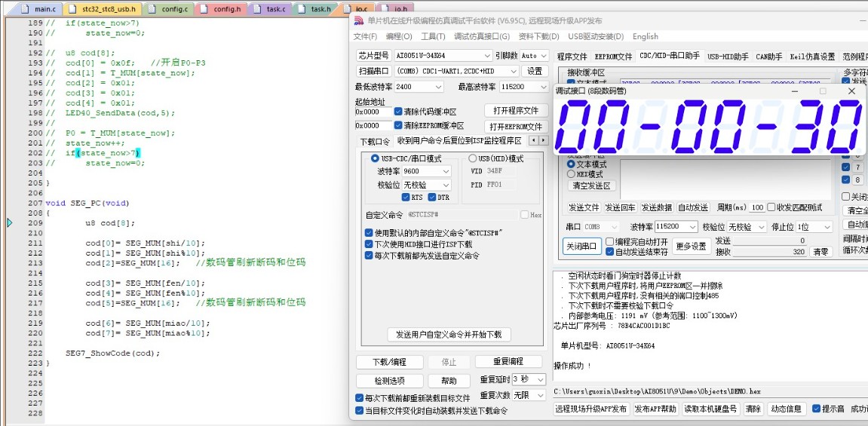Screen dimensions: 868x426
Task: Click the 检测选项 button
Action: tap(390, 382)
